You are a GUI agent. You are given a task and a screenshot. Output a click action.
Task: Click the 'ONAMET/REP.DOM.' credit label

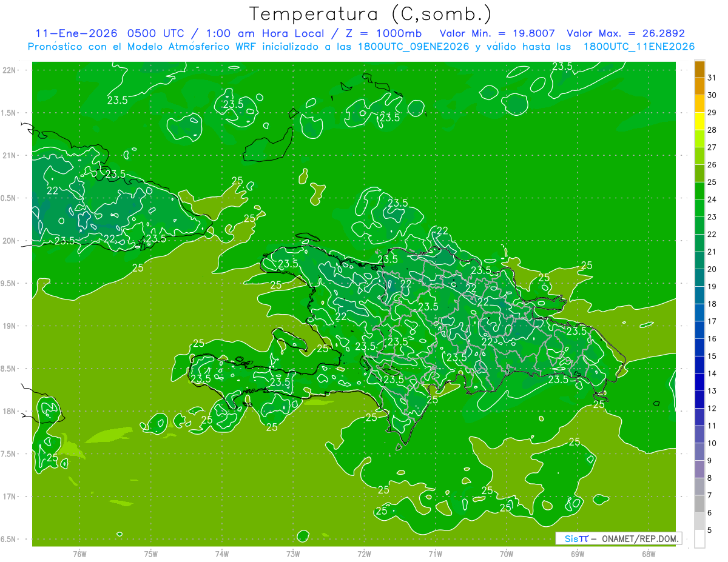641,538
